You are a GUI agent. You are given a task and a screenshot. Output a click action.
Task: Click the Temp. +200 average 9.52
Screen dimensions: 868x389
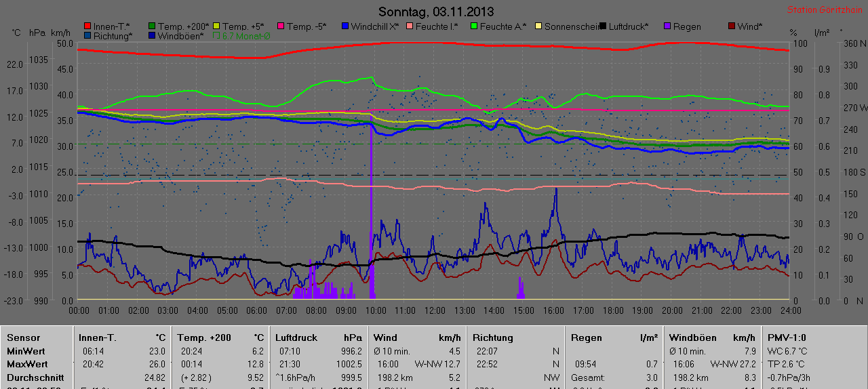(x=255, y=377)
